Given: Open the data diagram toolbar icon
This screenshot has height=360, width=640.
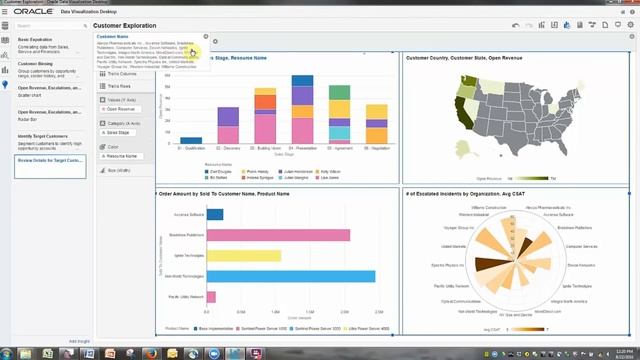Looking at the screenshot, I should coord(592,25).
